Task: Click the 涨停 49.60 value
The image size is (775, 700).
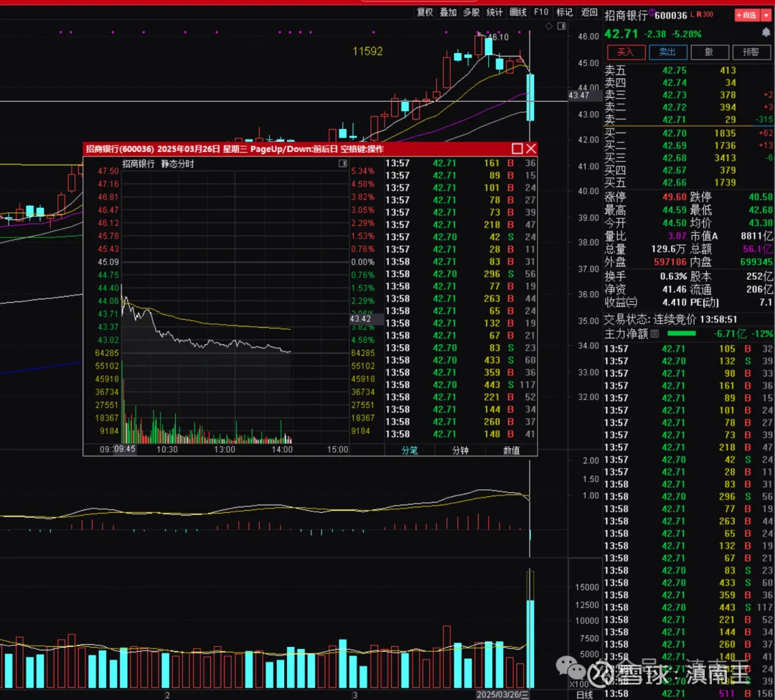Action: [674, 197]
